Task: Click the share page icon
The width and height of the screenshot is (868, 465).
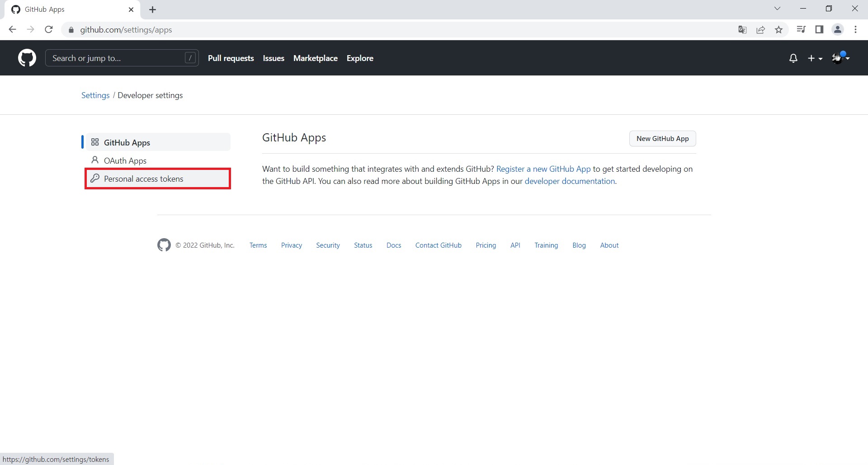Action: click(760, 30)
